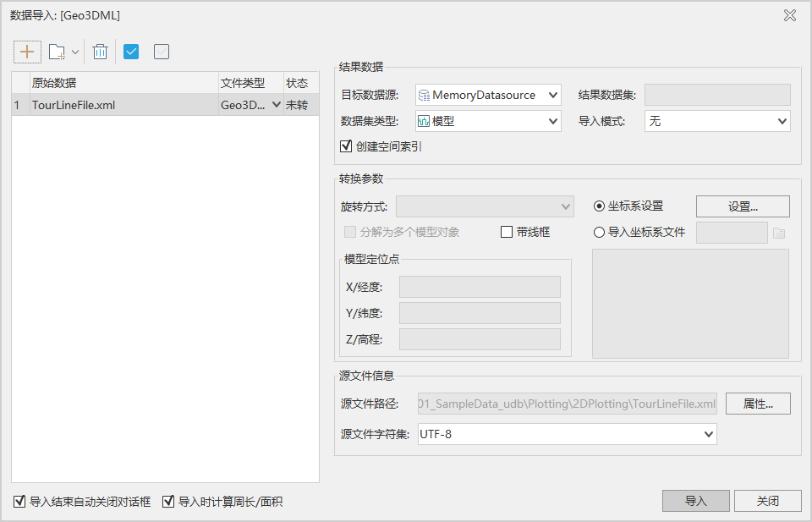The image size is (812, 522).
Task: Click the delete trash icon
Action: (100, 52)
